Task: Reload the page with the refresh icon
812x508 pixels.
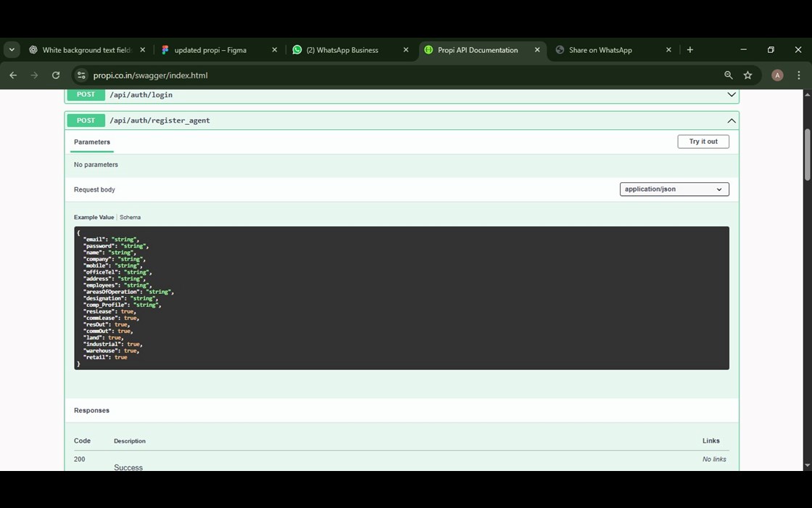Action: 56,75
